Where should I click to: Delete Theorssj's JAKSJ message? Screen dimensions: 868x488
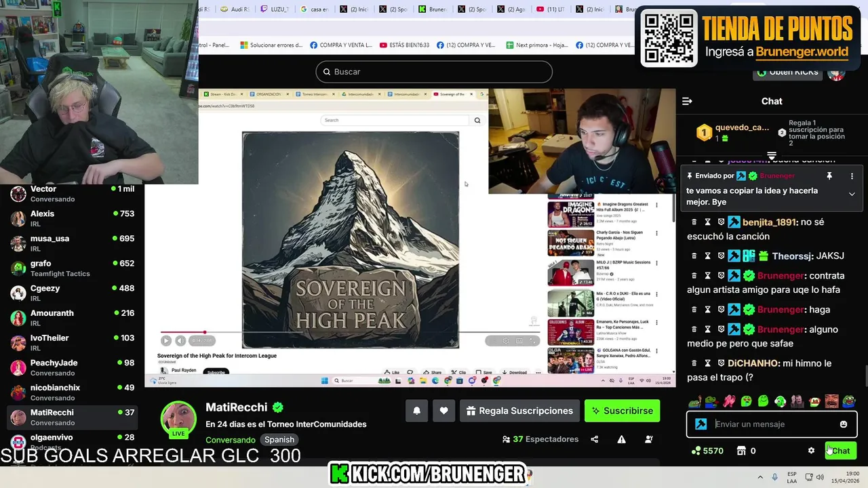tap(694, 256)
